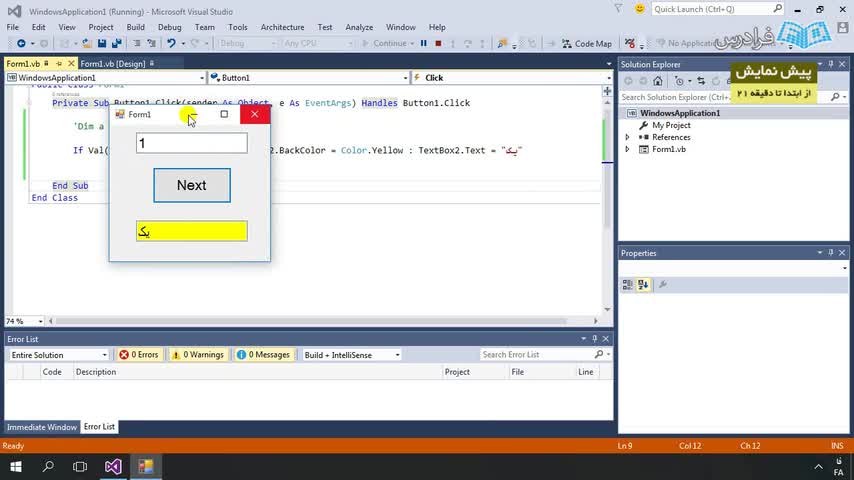This screenshot has height=480, width=854.
Task: Pin the Solution Explorer panel
Action: 831,64
